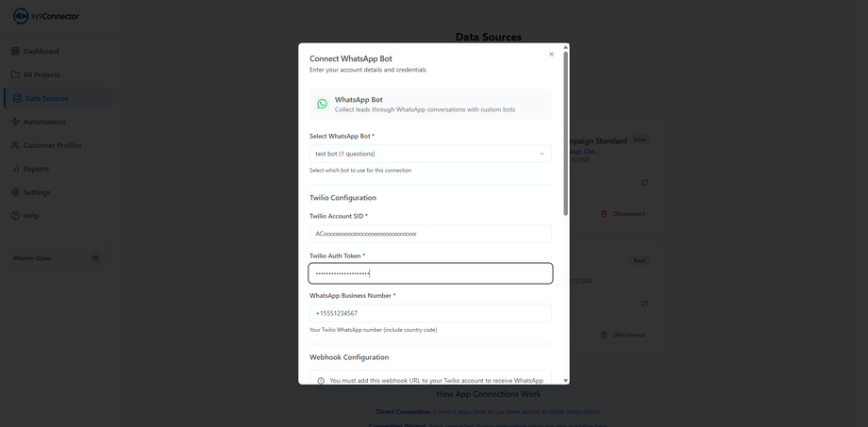Click the Connect WhatsApp Bot title
The height and width of the screenshot is (427, 868).
coord(351,58)
